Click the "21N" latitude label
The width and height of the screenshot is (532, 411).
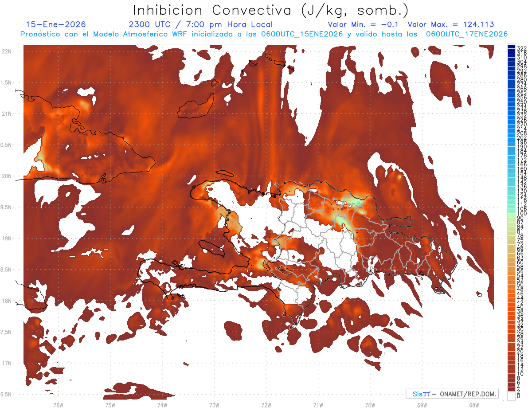[7, 114]
